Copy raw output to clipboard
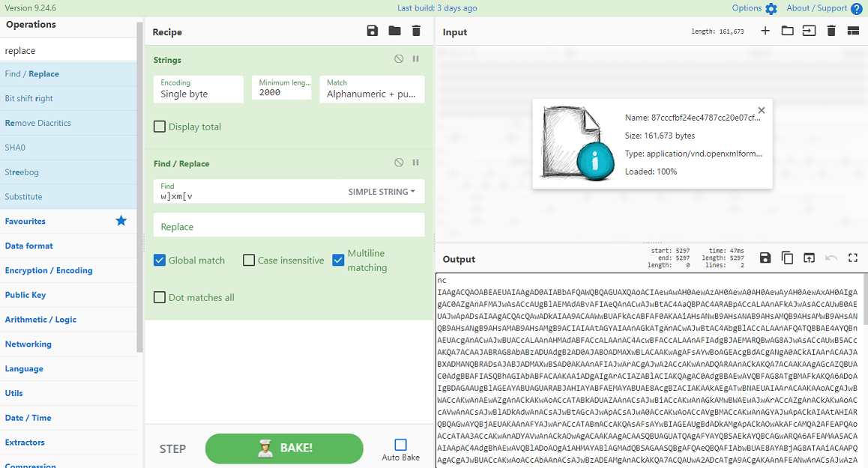 pyautogui.click(x=787, y=258)
